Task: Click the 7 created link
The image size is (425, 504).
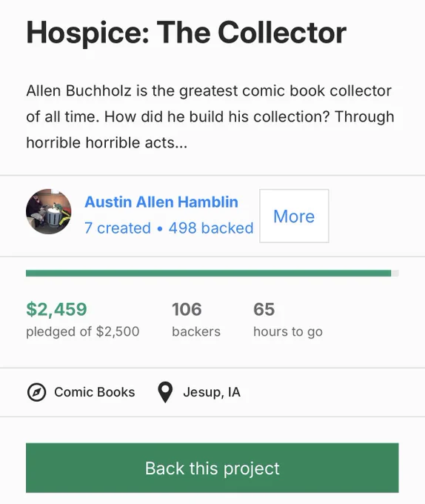Action: point(118,228)
